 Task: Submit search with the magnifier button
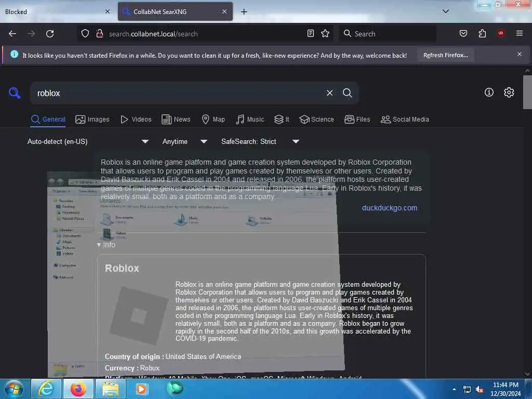[x=347, y=93]
